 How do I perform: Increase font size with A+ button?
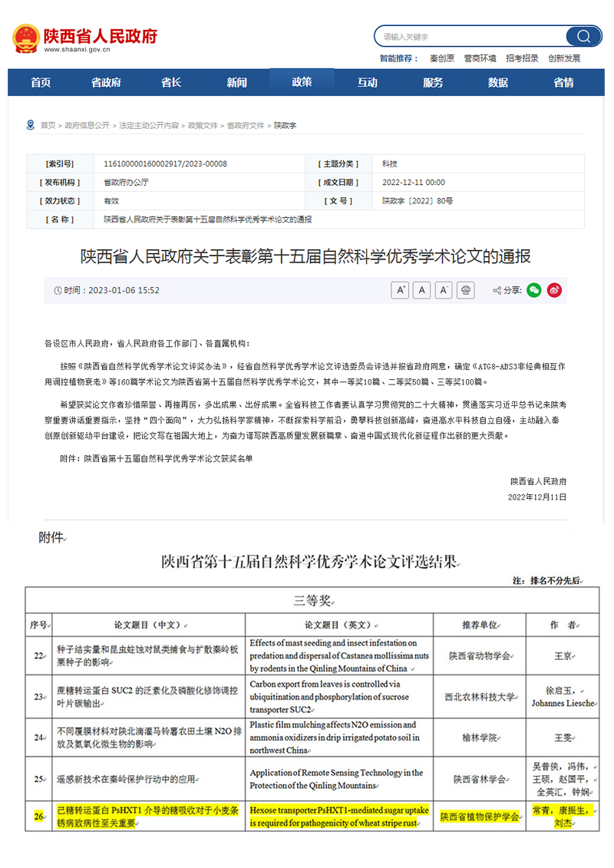[400, 290]
